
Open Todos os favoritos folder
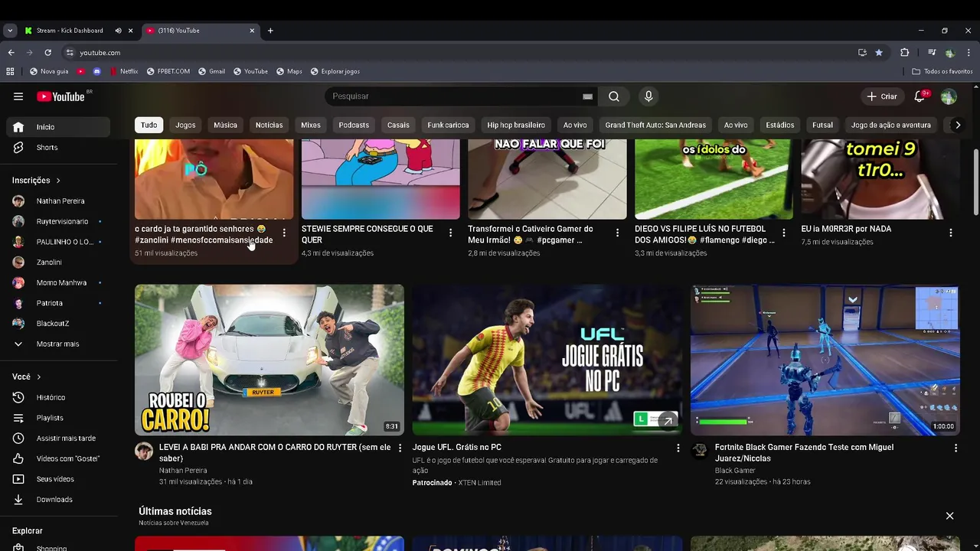tap(942, 71)
